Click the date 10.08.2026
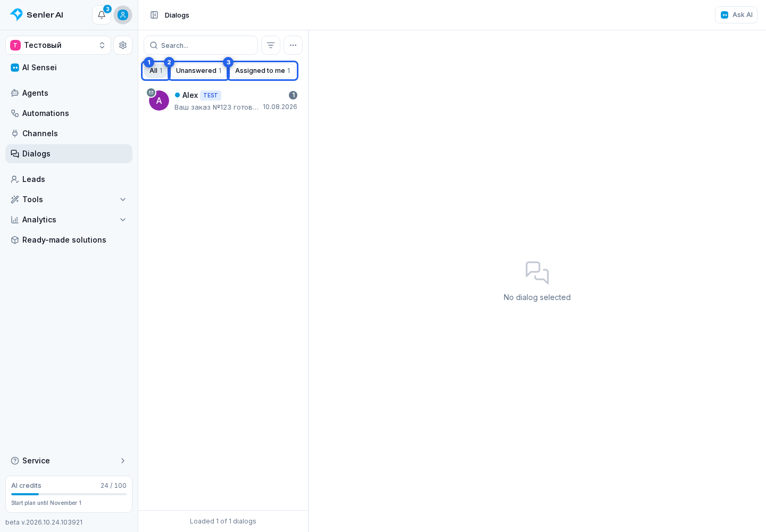 click(280, 107)
